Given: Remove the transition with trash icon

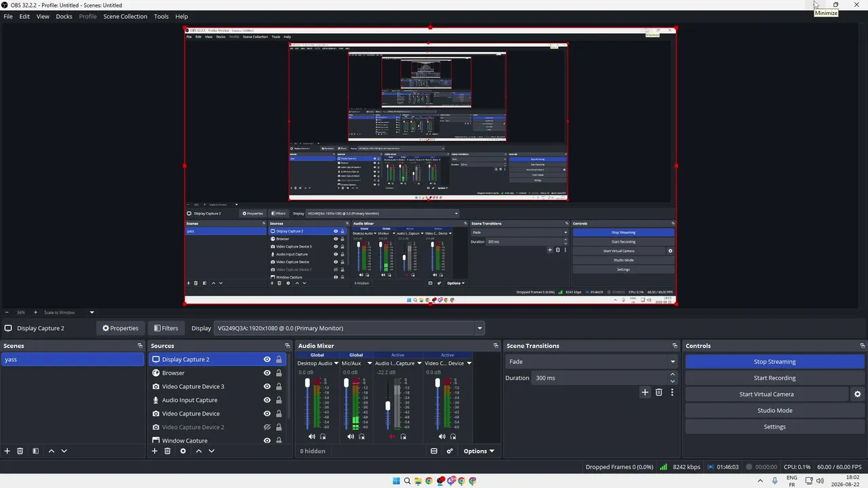Looking at the screenshot, I should [658, 392].
